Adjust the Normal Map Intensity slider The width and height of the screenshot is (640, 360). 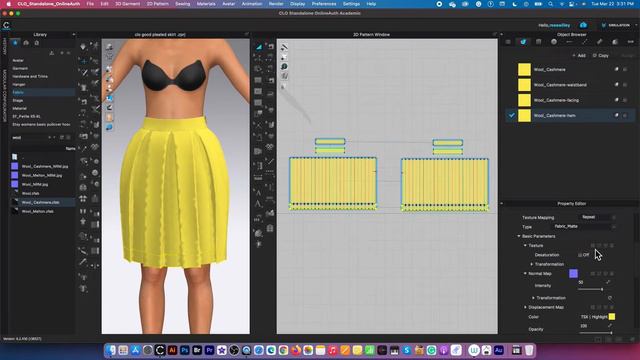[591, 289]
